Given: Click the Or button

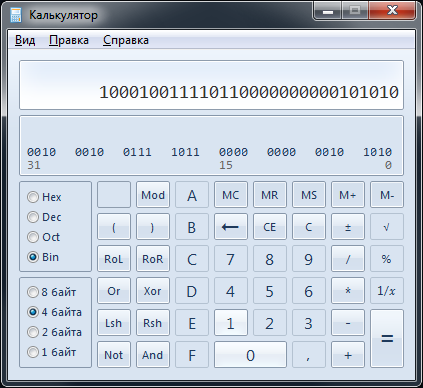Looking at the screenshot, I should (x=114, y=291).
